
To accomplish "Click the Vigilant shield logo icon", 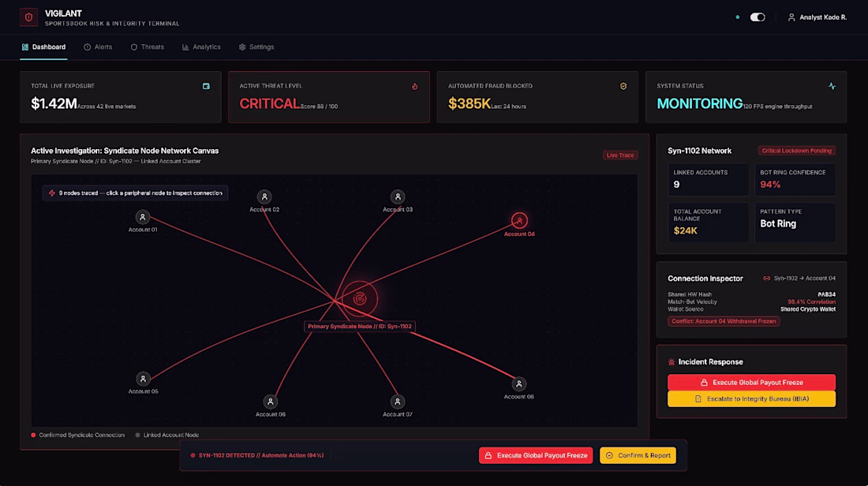I will [28, 17].
